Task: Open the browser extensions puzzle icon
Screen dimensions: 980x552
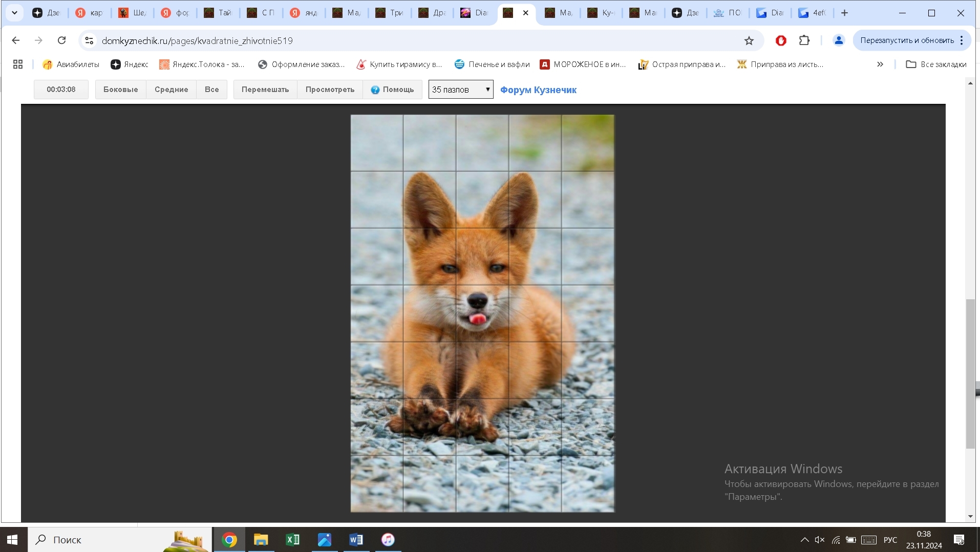Action: tap(804, 40)
